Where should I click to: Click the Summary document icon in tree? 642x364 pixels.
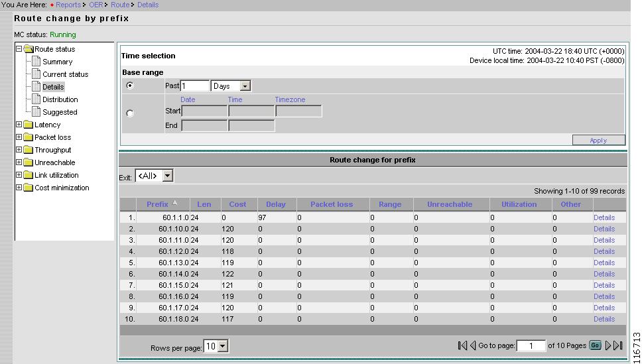pyautogui.click(x=36, y=62)
